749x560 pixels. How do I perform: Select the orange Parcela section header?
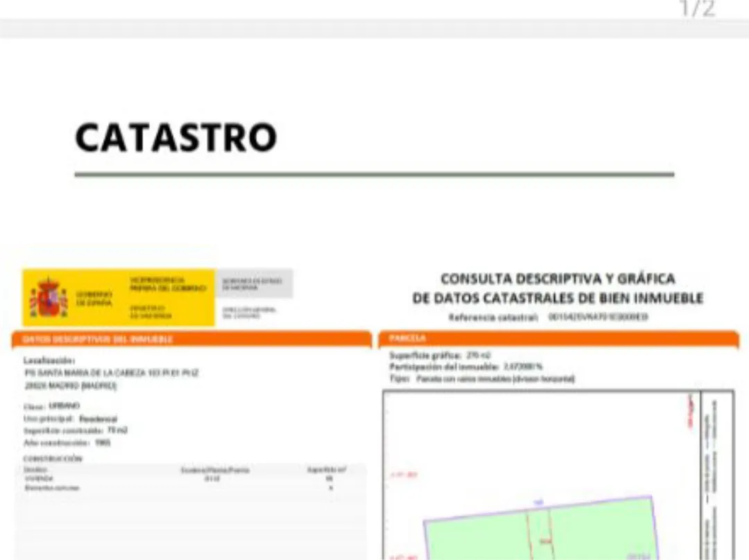tap(558, 339)
